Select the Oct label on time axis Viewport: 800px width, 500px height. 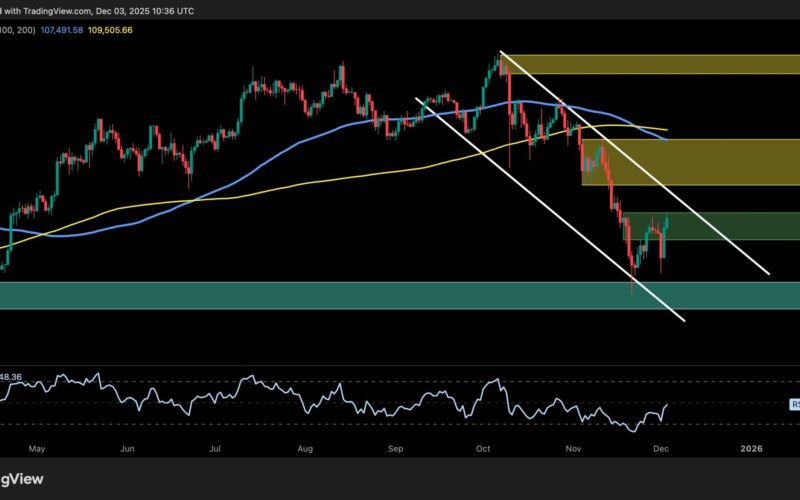tap(484, 449)
